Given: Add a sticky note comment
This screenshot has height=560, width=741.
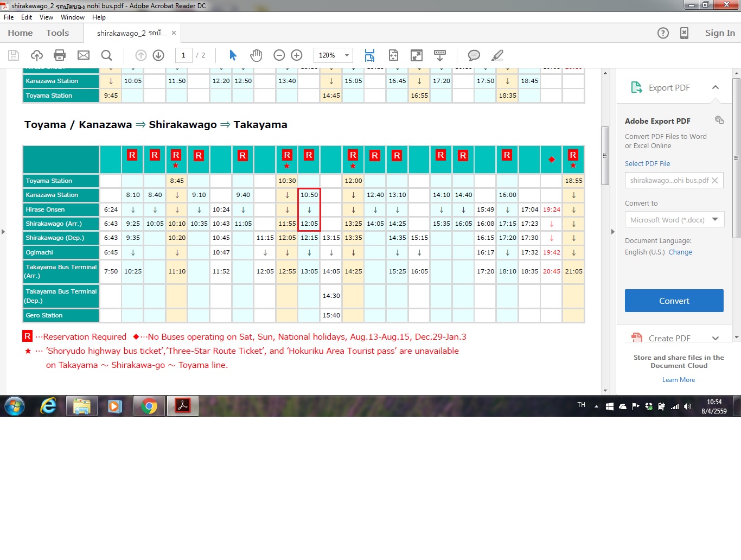Looking at the screenshot, I should (474, 55).
